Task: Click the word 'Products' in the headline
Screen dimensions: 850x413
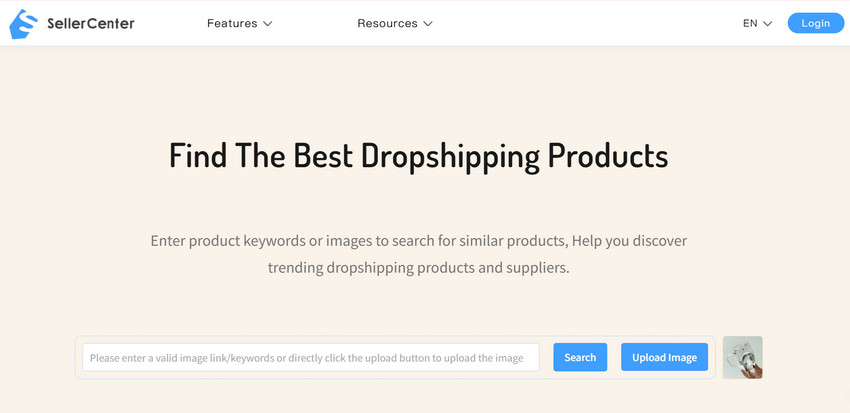Action: (612, 156)
